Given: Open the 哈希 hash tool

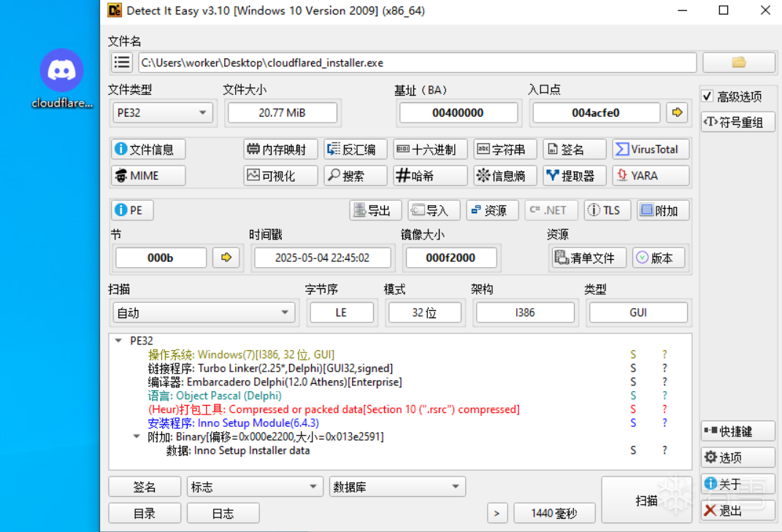Looking at the screenshot, I should pyautogui.click(x=430, y=175).
